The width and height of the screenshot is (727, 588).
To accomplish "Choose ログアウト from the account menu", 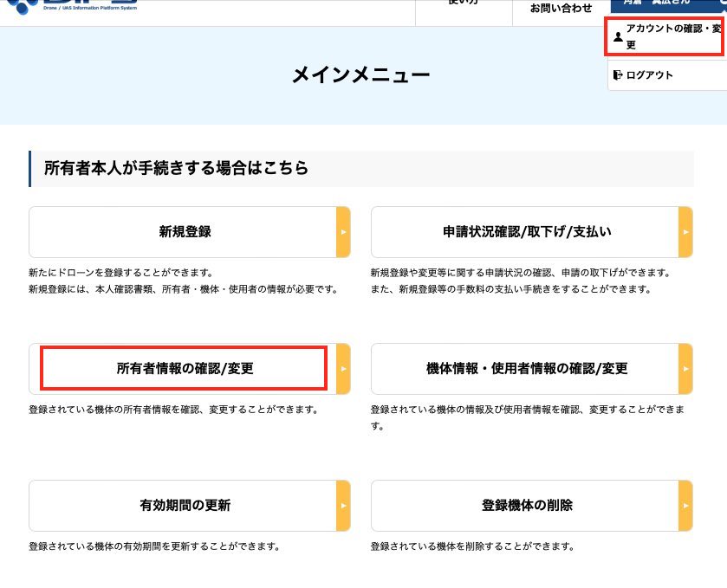I will pos(649,75).
